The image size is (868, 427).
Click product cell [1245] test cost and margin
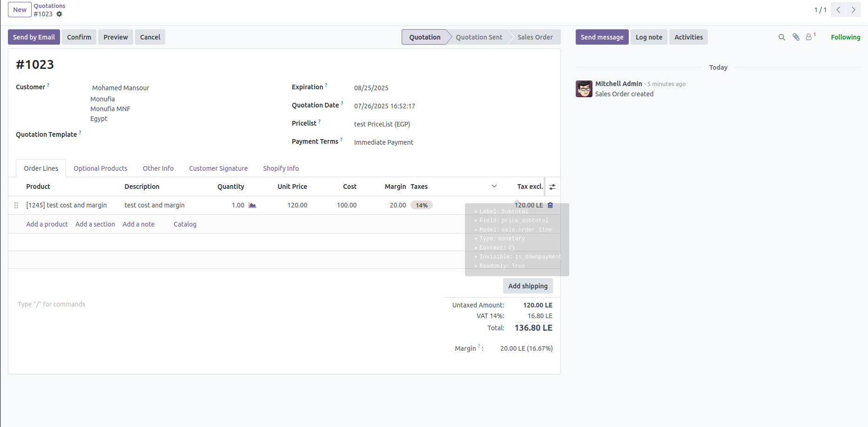pos(67,205)
